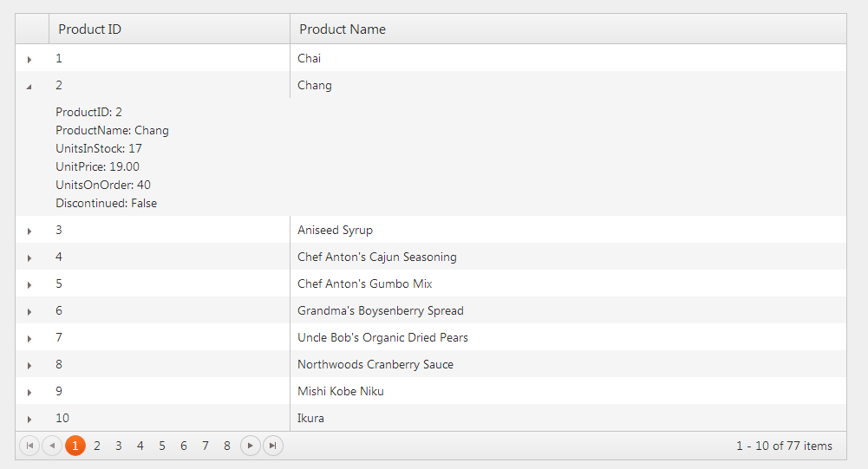Expand details for product row 1 Chai
The width and height of the screenshot is (868, 469).
[x=29, y=59]
